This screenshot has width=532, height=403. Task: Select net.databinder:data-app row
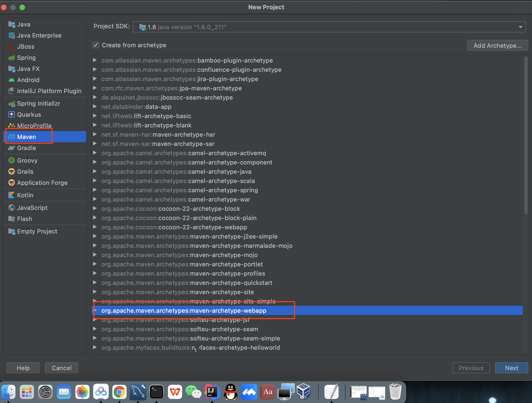[x=308, y=107]
